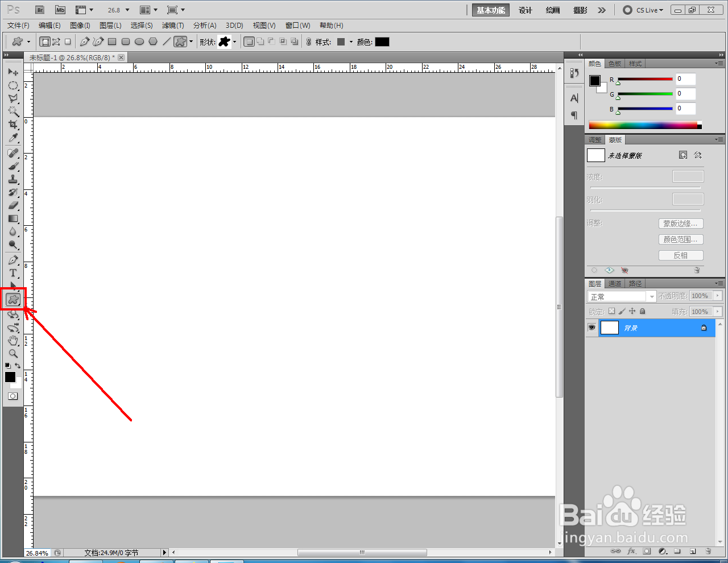Select the Eraser tool
This screenshot has height=563, width=728.
coord(13,205)
